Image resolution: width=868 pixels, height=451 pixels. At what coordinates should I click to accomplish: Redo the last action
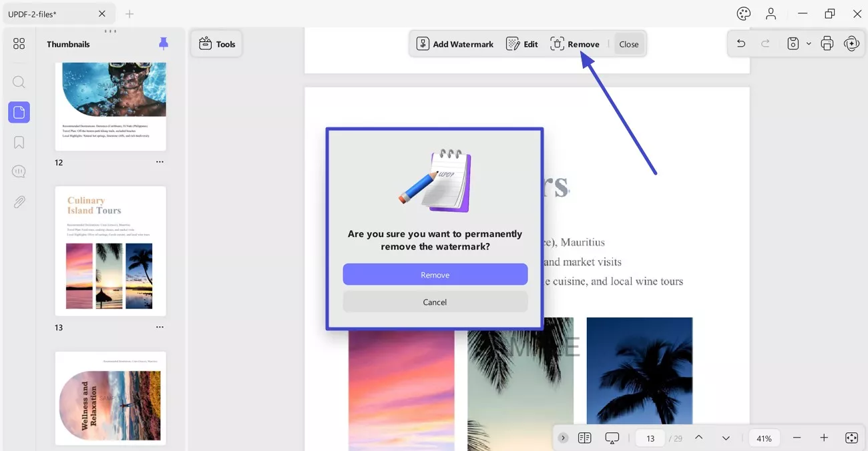[766, 44]
